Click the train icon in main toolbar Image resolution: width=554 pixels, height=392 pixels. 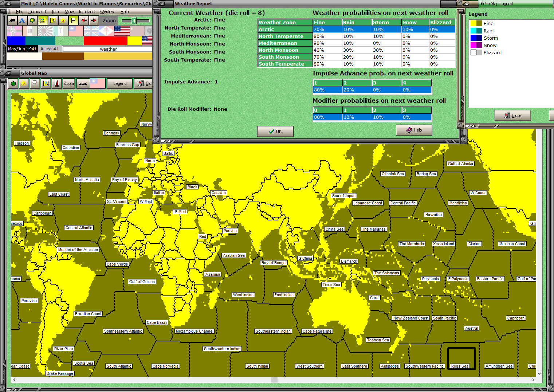click(12, 20)
